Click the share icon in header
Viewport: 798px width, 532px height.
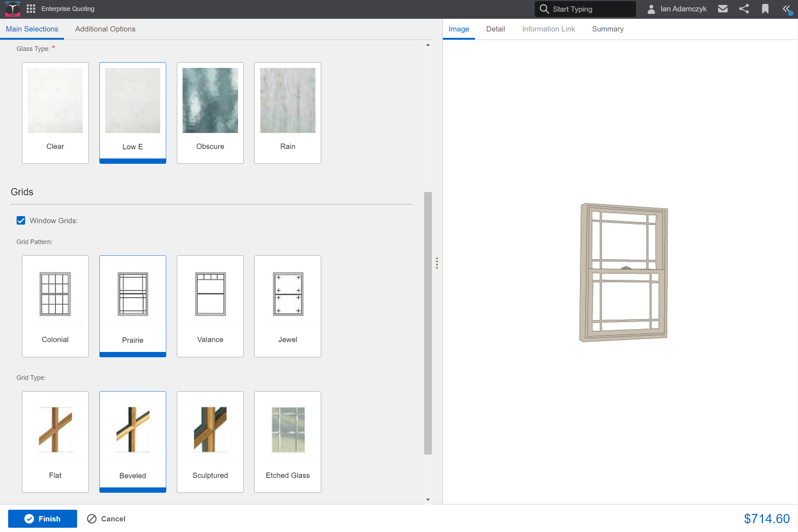(744, 9)
